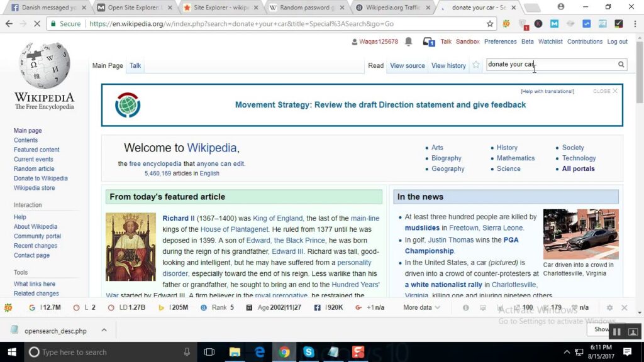Click the Wikipedia search input field
The width and height of the screenshot is (644, 362).
coord(552,65)
